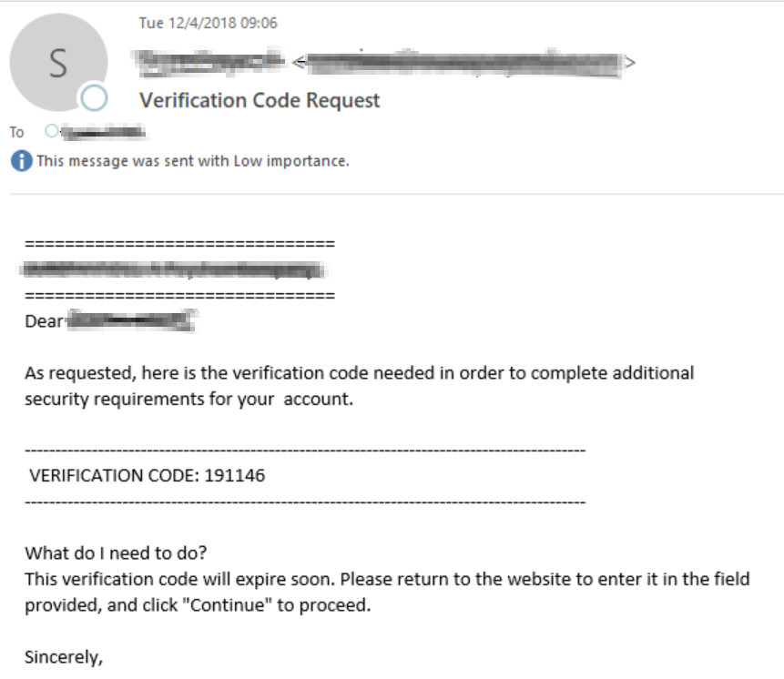Click the blurred sender email address
The height and width of the screenshot is (679, 784).
pyautogui.click(x=464, y=63)
